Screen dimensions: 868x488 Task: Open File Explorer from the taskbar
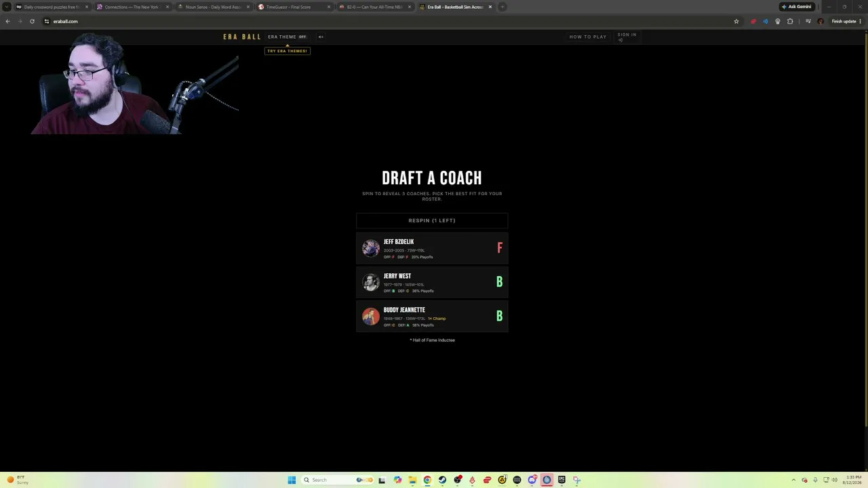[x=412, y=480]
